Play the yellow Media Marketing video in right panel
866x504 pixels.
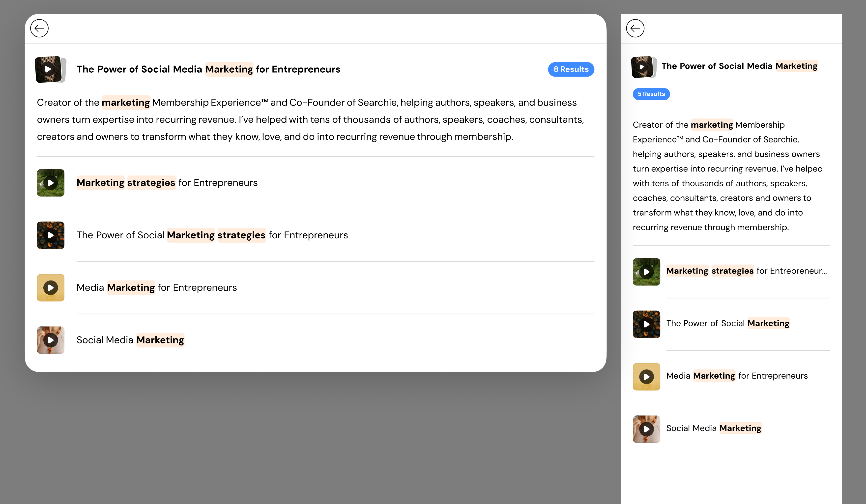click(x=646, y=377)
